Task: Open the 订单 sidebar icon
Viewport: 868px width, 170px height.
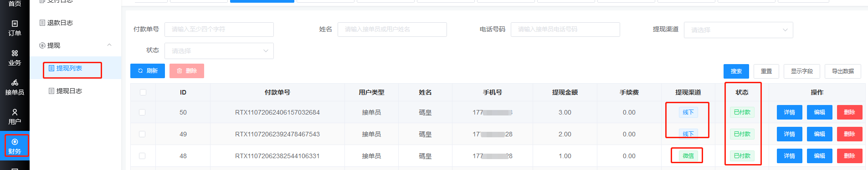Action: pyautogui.click(x=15, y=28)
